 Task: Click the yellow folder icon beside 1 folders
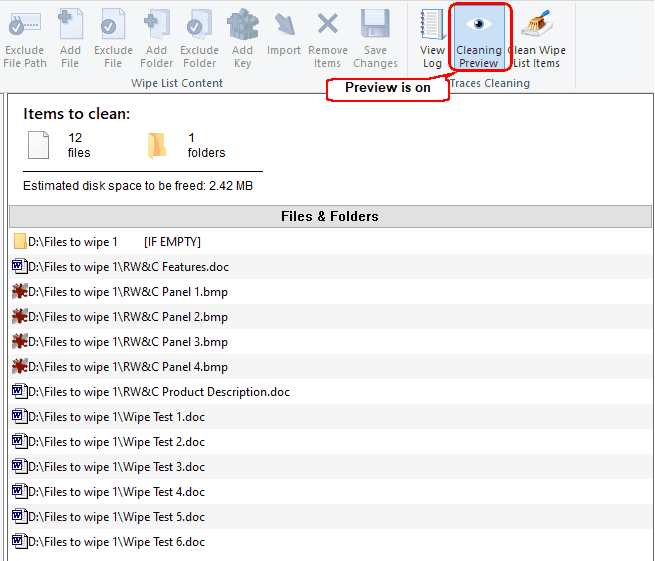click(157, 146)
